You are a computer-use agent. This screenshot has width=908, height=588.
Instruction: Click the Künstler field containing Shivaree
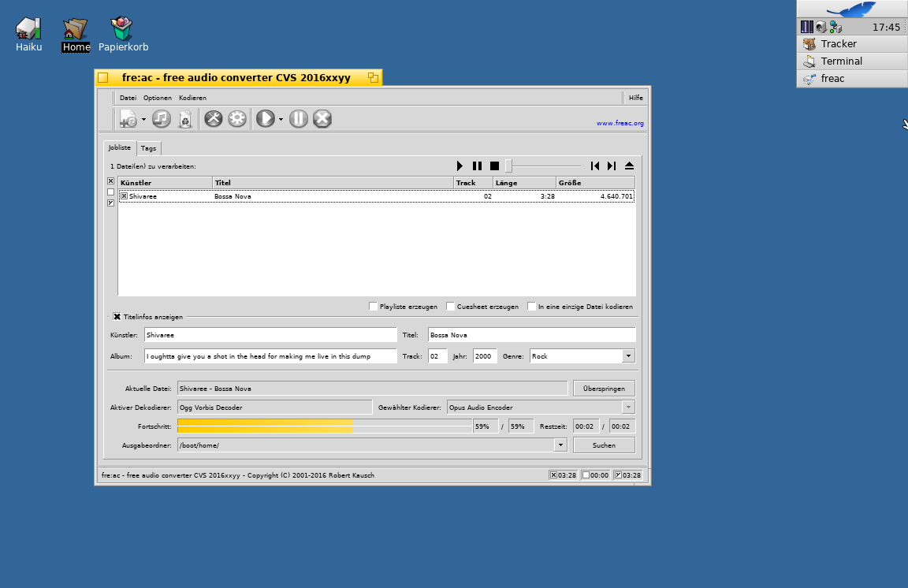(270, 335)
